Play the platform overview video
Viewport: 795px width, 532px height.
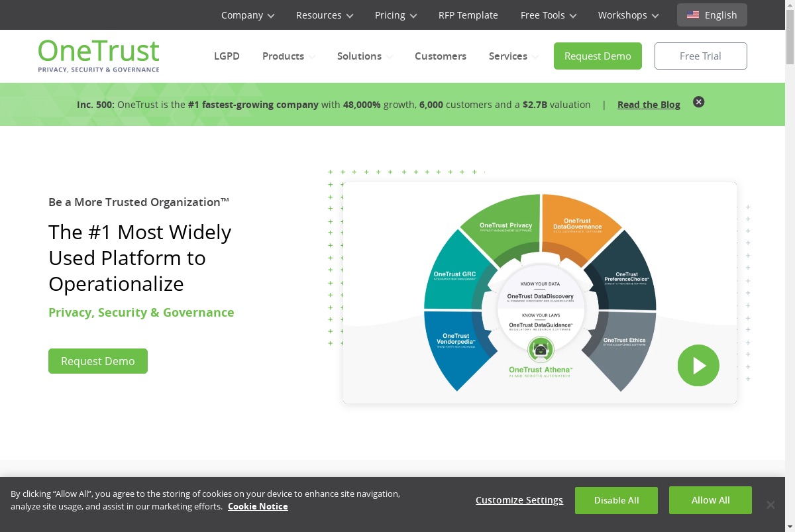[x=698, y=366]
